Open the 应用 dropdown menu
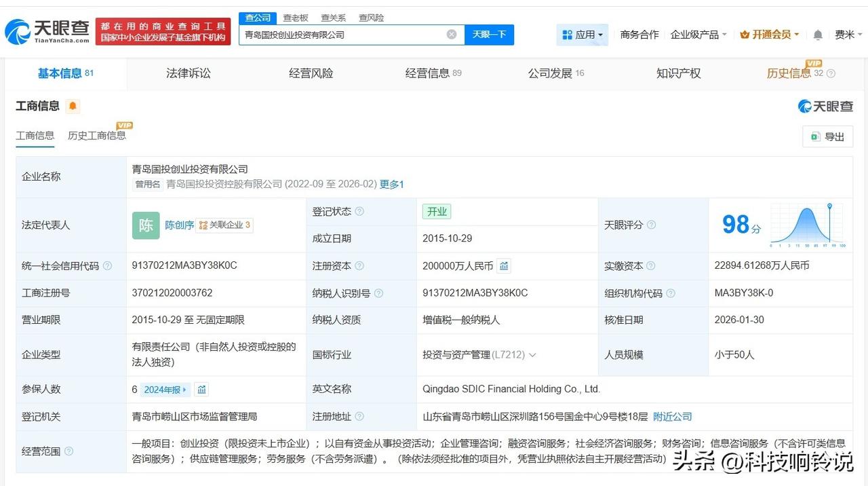Image resolution: width=868 pixels, height=486 pixels. 583,35
